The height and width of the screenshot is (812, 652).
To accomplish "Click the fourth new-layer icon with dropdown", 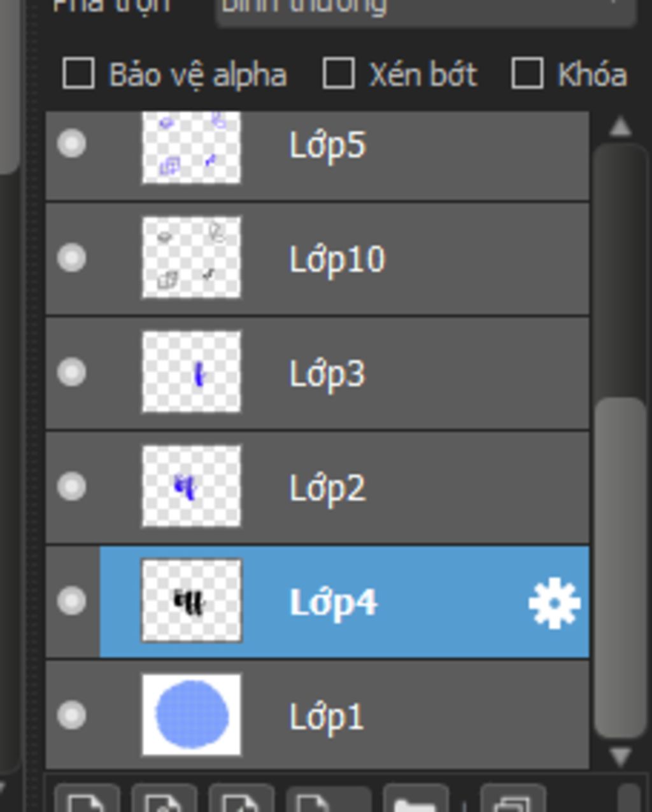I will (x=329, y=799).
